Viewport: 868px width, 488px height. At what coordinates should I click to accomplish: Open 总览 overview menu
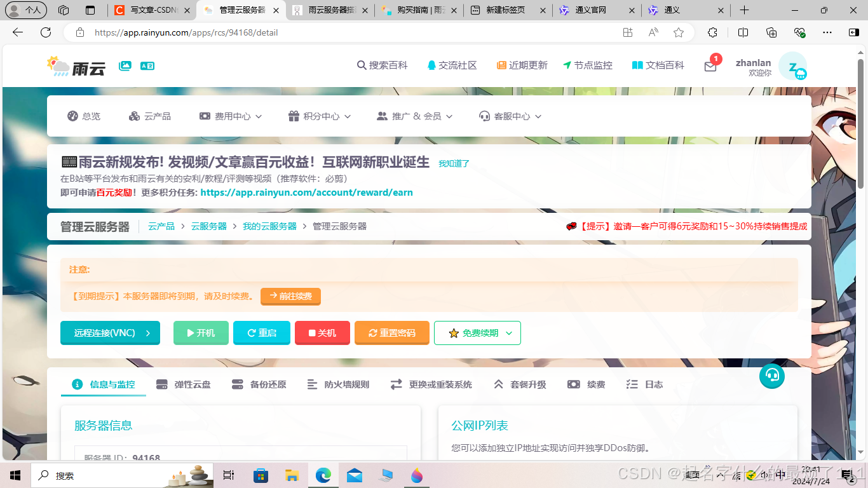pos(84,116)
